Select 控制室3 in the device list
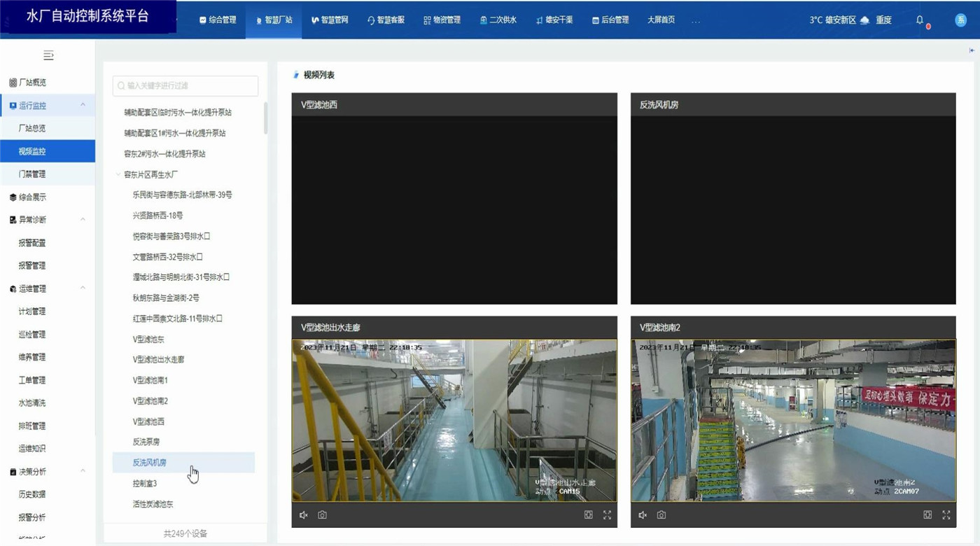Image resolution: width=980 pixels, height=546 pixels. coord(145,484)
